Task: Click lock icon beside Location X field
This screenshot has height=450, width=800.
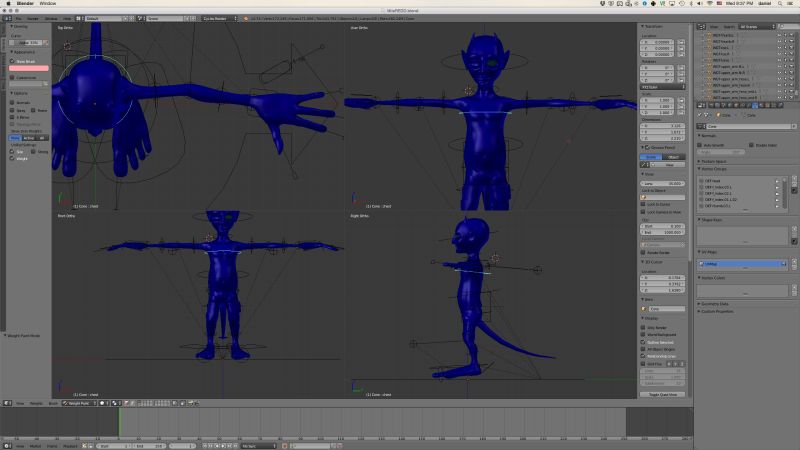Action: click(x=681, y=42)
